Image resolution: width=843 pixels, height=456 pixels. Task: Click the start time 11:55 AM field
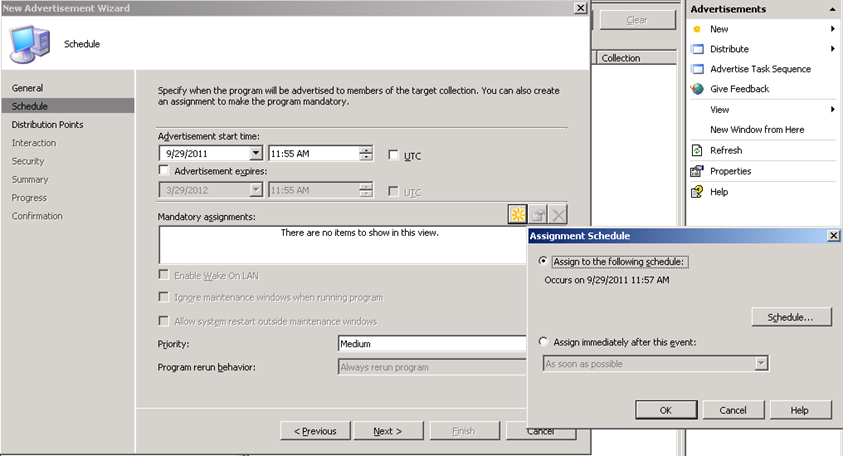[x=314, y=153]
